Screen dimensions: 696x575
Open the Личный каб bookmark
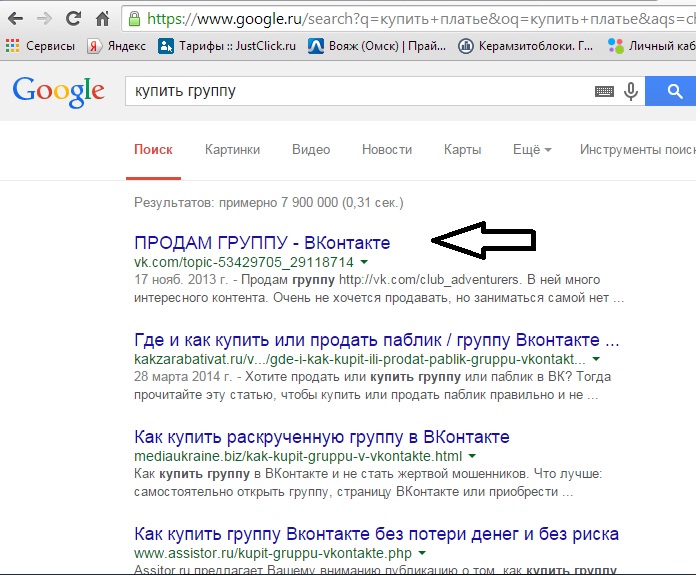(651, 46)
